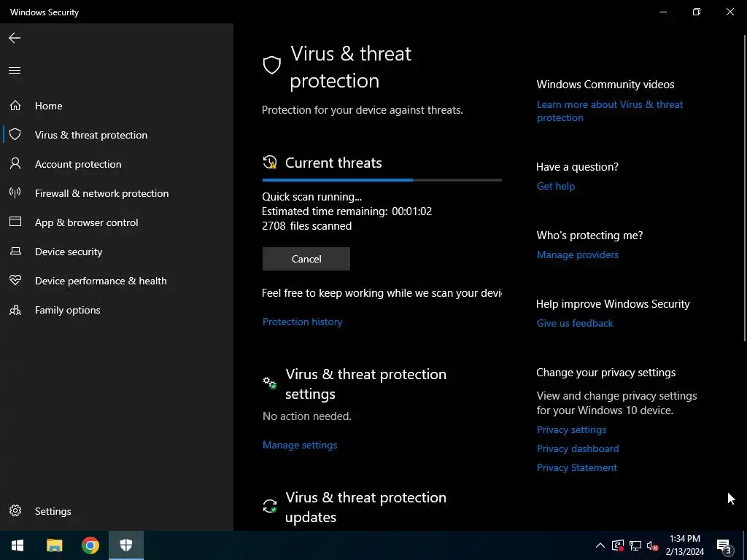
Task: Click the shield icon beside Virus & threat protection in sidebar
Action: click(15, 134)
